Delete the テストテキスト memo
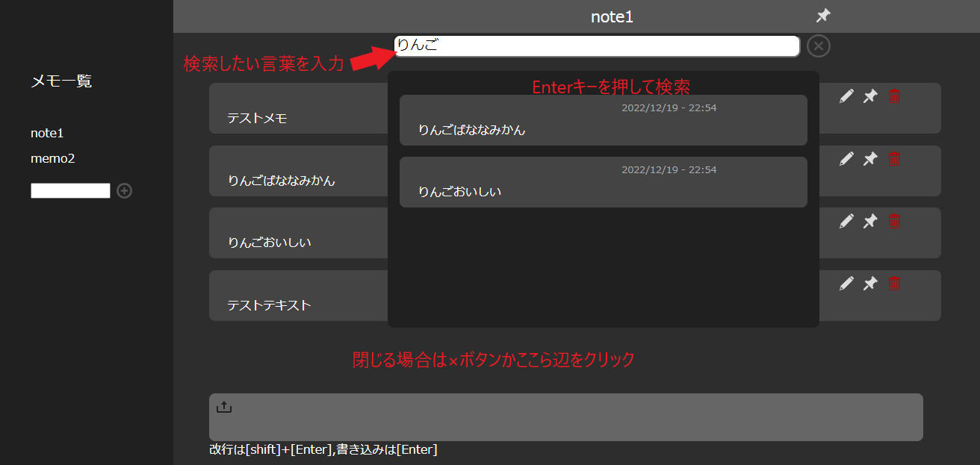This screenshot has height=465, width=980. (x=894, y=284)
